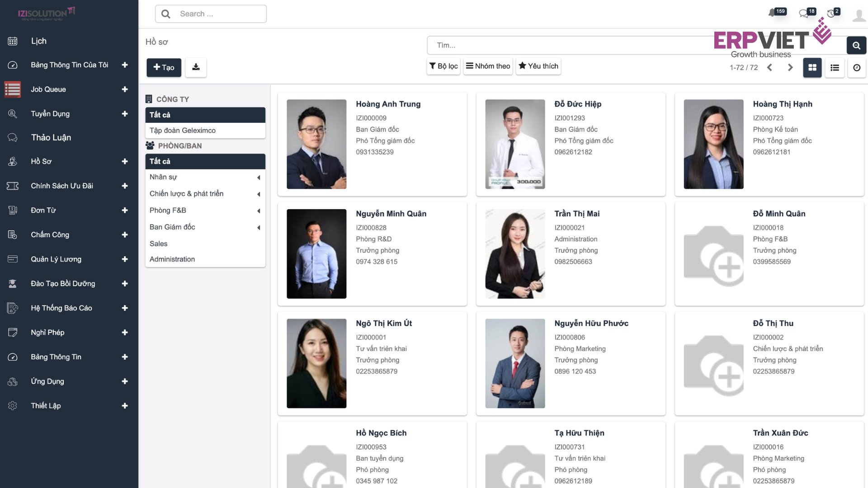The width and height of the screenshot is (868, 488).
Task: Open the Bộ lọc filter dropdown
Action: click(443, 66)
